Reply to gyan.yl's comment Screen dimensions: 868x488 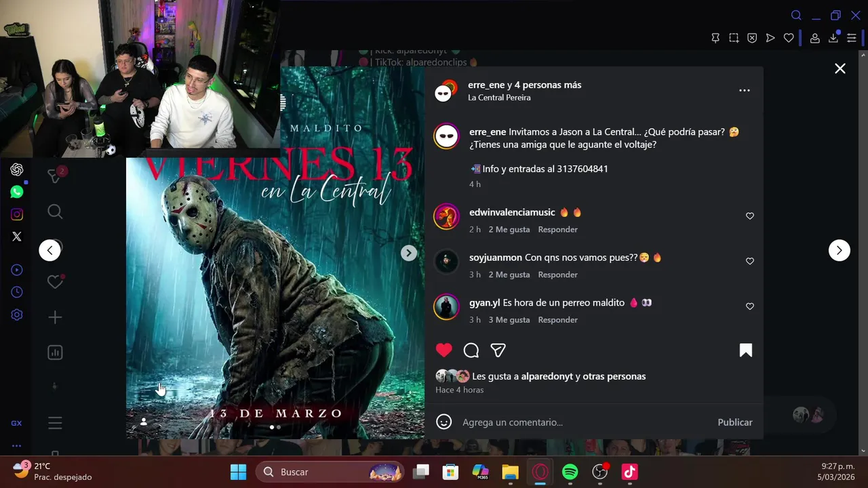pos(557,320)
